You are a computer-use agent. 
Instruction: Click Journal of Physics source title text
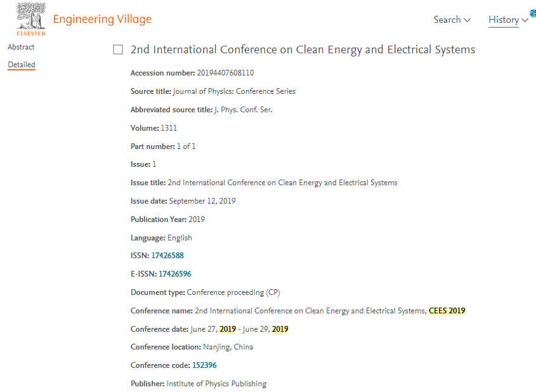coord(234,91)
